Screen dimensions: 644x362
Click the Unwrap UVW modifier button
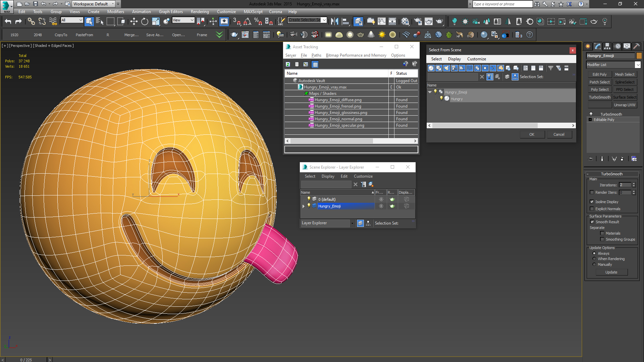coord(625,105)
